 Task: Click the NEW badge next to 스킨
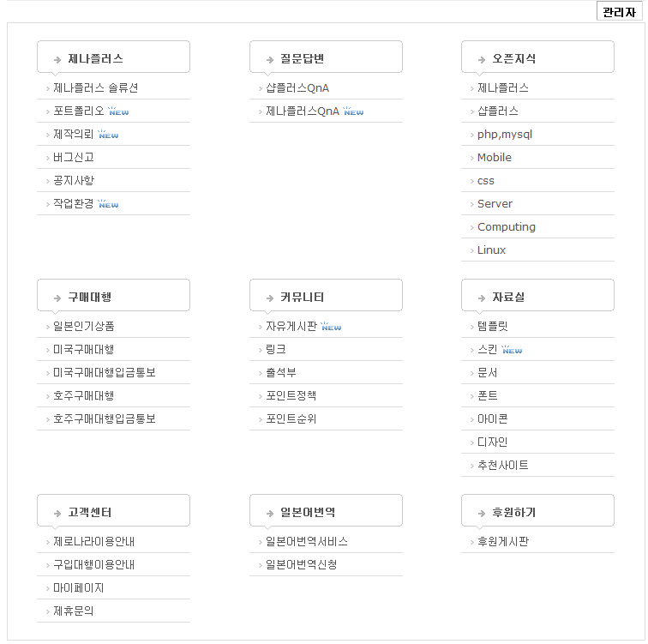click(512, 350)
